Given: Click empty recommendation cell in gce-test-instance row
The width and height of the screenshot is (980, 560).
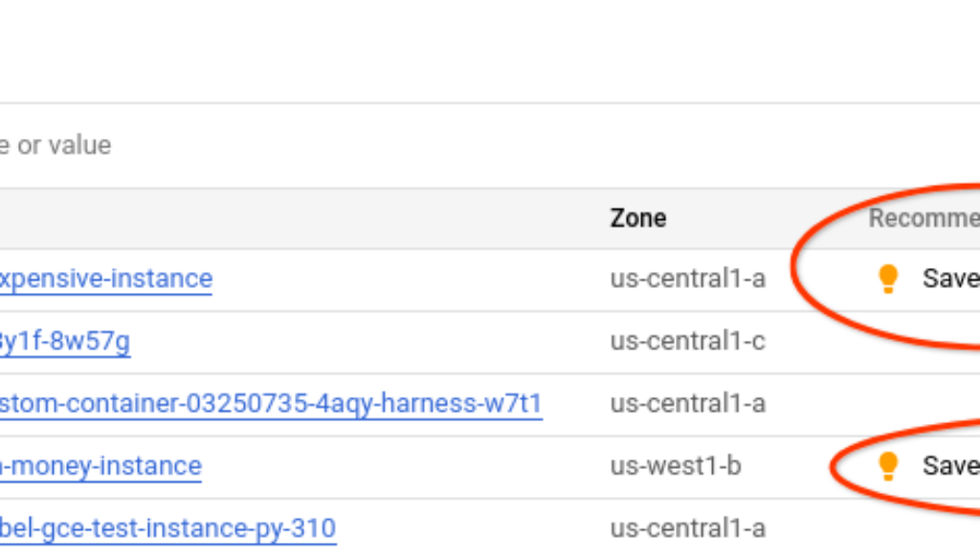Looking at the screenshot, I should (919, 527).
